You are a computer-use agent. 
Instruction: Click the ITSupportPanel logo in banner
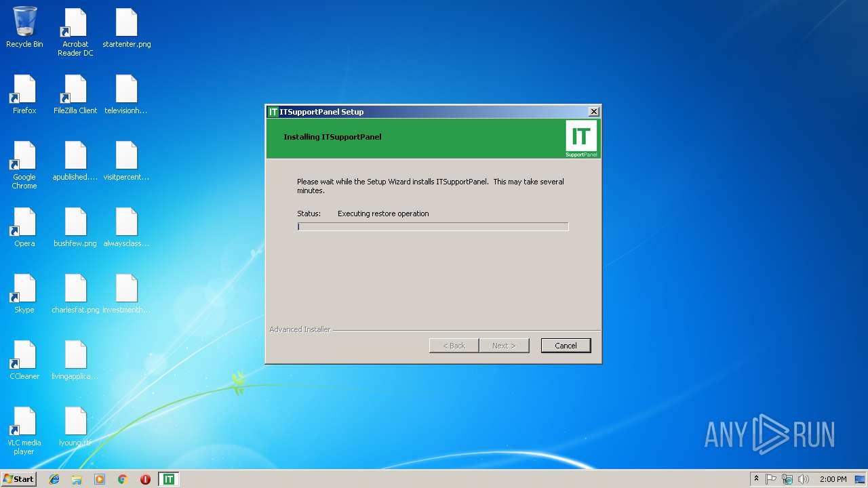[581, 139]
